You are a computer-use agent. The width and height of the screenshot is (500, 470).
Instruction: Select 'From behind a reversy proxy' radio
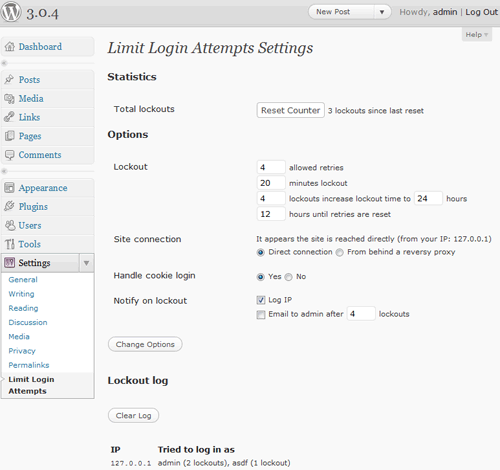pos(339,252)
